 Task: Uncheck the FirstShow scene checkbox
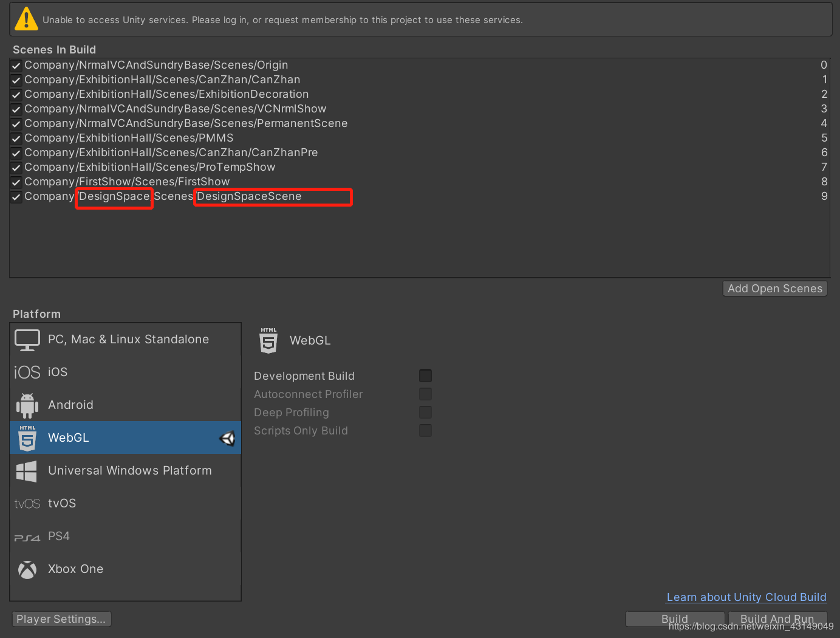[x=16, y=182]
